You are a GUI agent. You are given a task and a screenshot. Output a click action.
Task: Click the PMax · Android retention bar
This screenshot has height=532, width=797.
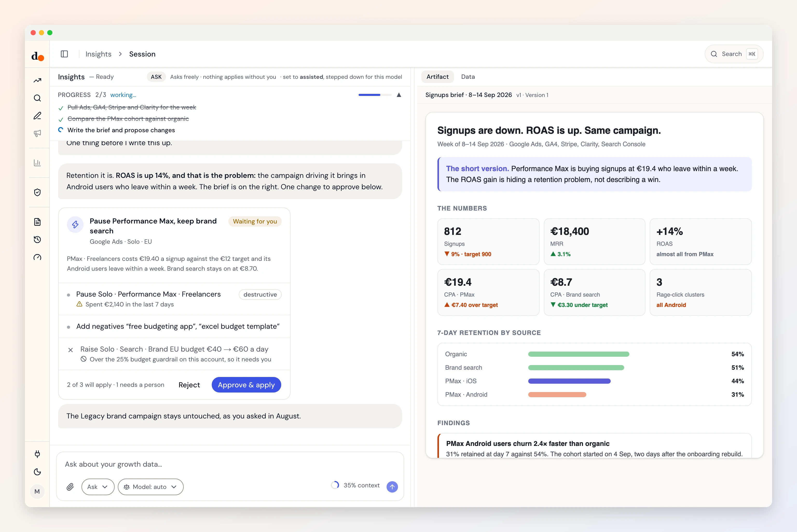[x=557, y=395]
